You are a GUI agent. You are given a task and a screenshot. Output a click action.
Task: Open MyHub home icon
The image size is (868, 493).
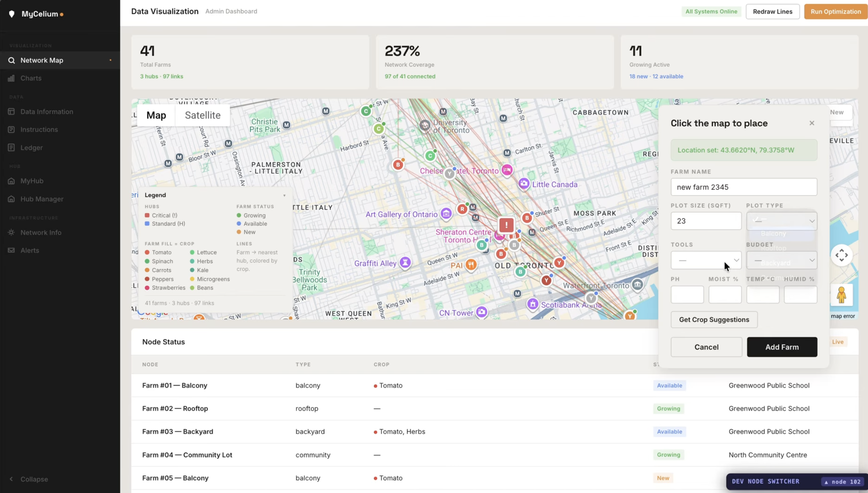(11, 181)
